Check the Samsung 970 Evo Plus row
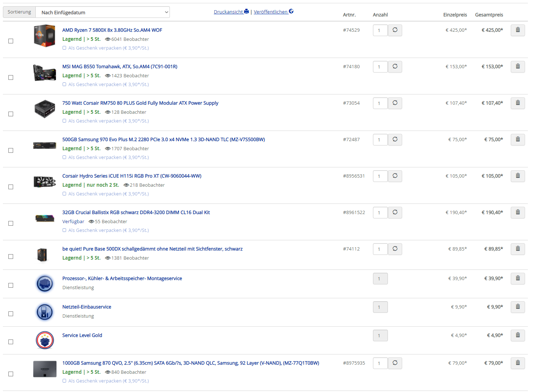This screenshot has height=392, width=560. tap(11, 151)
